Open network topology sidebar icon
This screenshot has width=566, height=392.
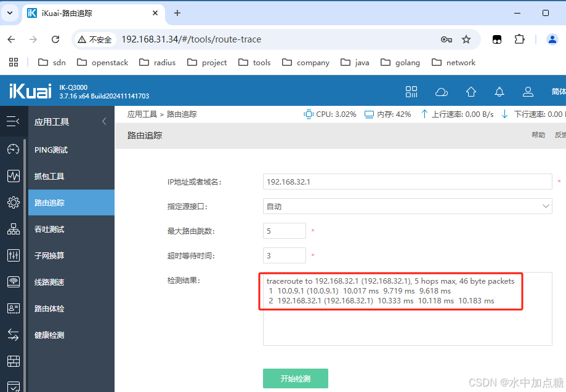(14, 229)
